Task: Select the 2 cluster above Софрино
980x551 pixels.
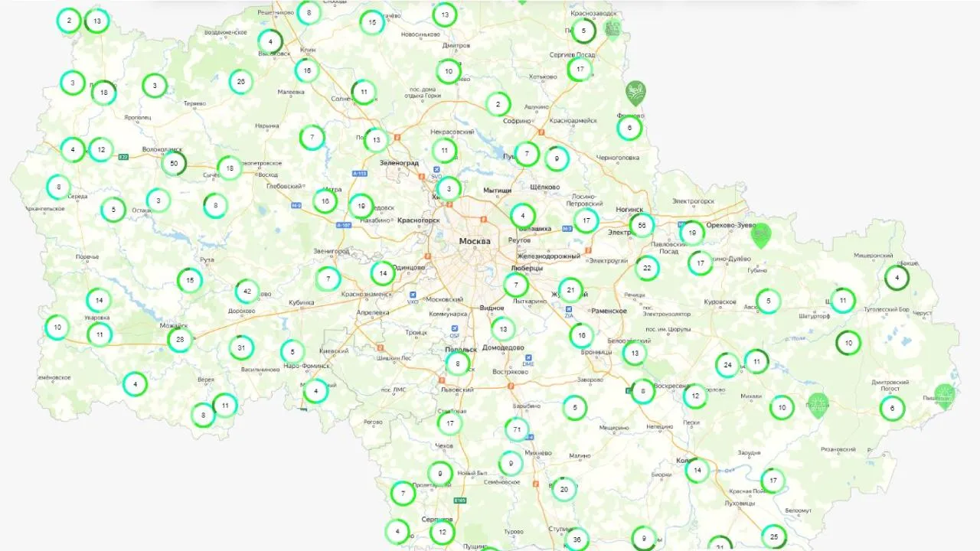Action: click(498, 104)
